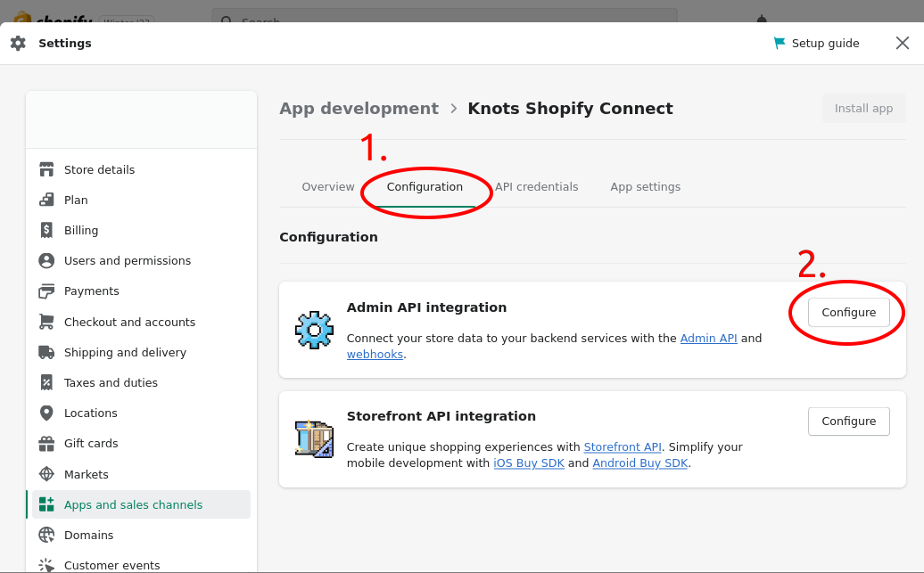Screen dimensions: 924x573
Task: Open the Plan settings page
Action: [x=142, y=200]
